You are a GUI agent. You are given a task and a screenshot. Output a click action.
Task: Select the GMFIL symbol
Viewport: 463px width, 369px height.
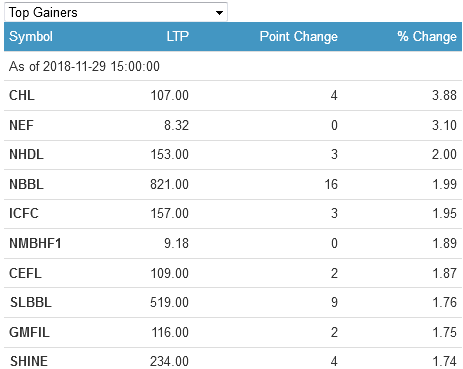[x=29, y=332]
